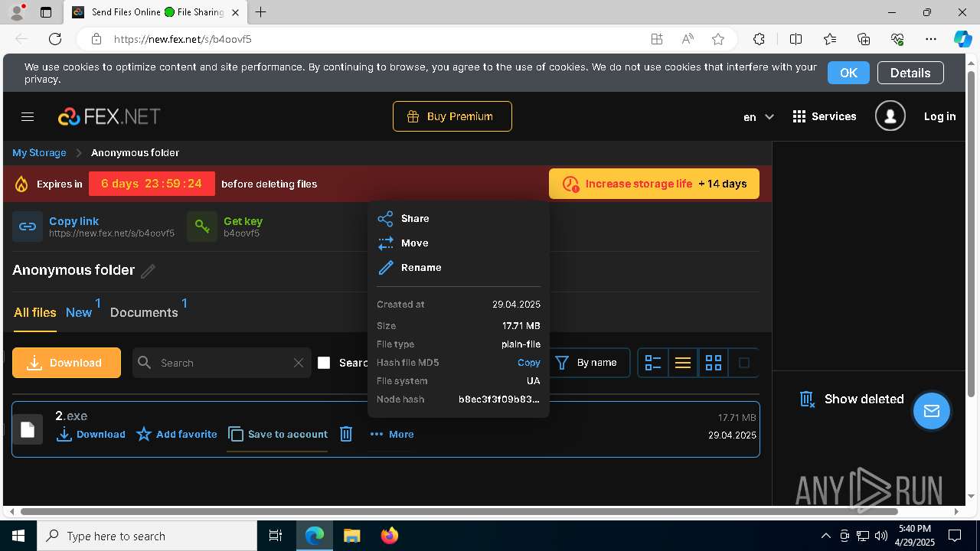
Task: Switch to the All files tab
Action: pos(34,312)
